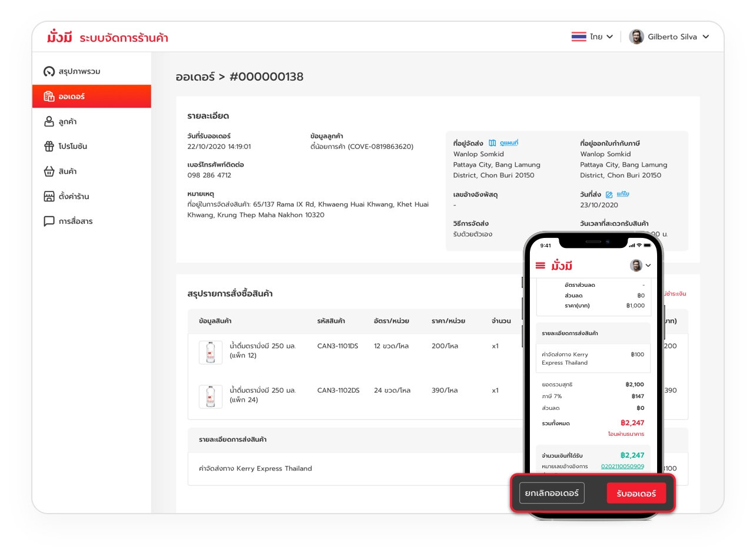Click the promotion gift icon
The width and height of the screenshot is (756, 556).
(x=49, y=146)
